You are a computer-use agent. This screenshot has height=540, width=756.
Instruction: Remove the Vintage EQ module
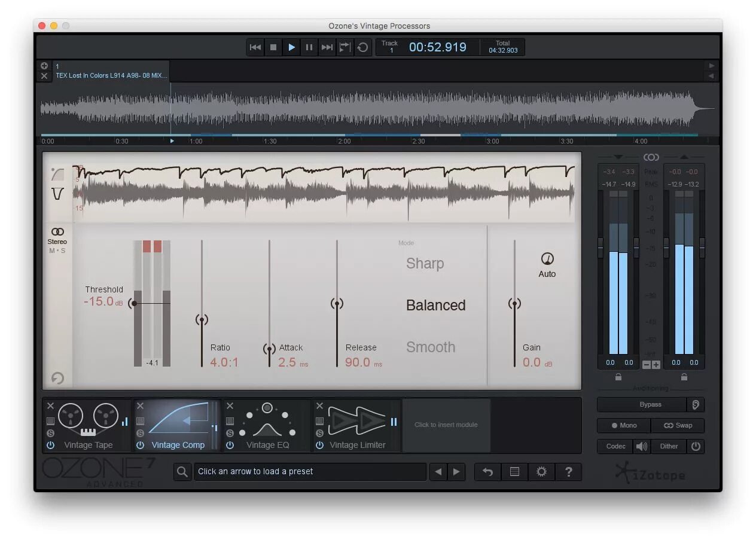[x=230, y=406]
